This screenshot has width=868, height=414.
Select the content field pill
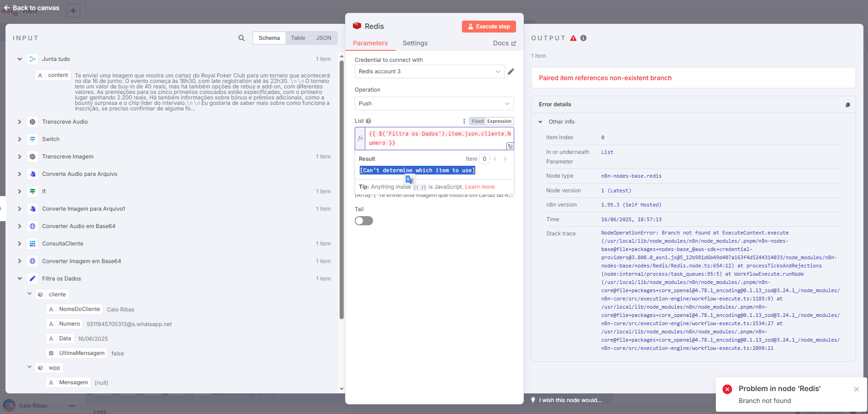(53, 75)
